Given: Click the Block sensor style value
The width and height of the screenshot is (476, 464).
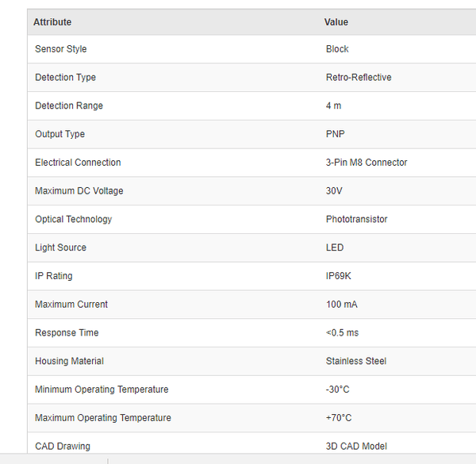Looking at the screenshot, I should (337, 49).
